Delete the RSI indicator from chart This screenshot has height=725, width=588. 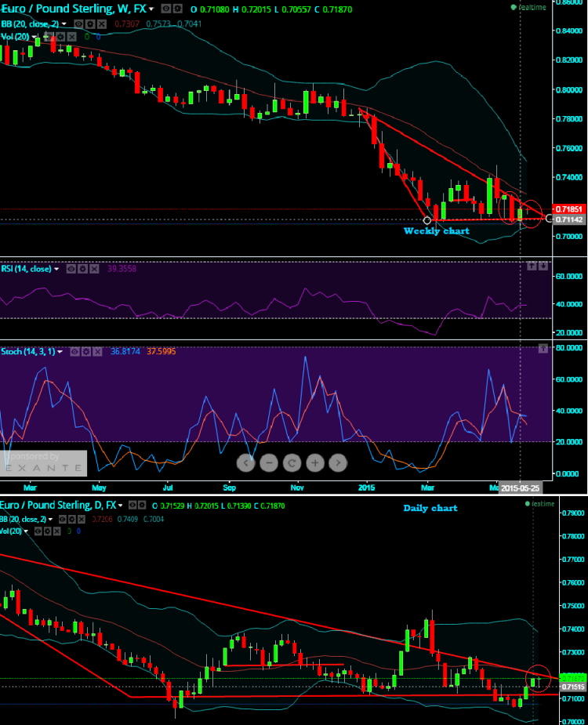(93, 269)
